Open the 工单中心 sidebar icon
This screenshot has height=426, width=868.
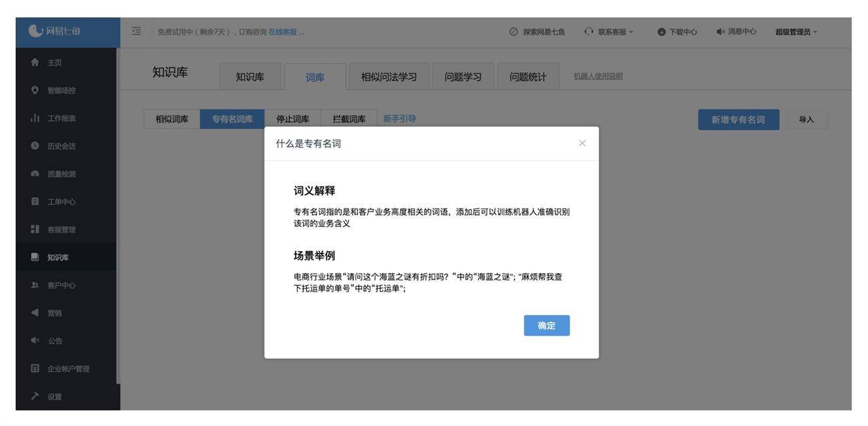(x=35, y=201)
